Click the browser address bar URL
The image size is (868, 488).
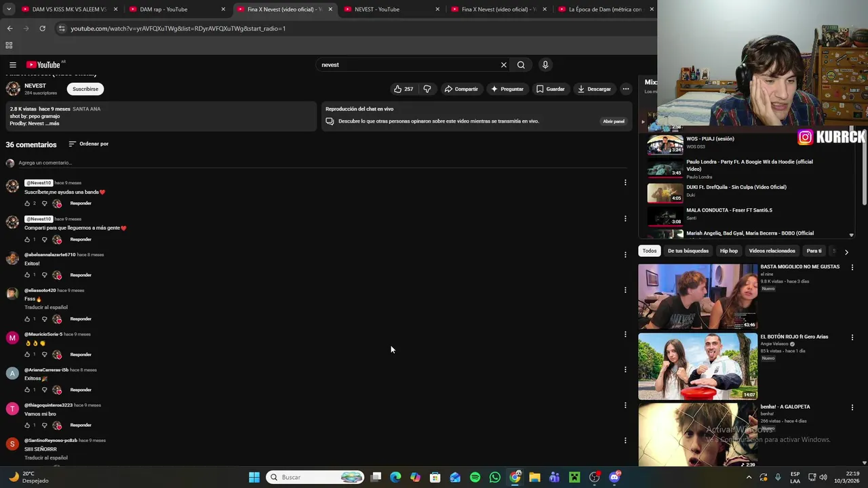pyautogui.click(x=178, y=28)
